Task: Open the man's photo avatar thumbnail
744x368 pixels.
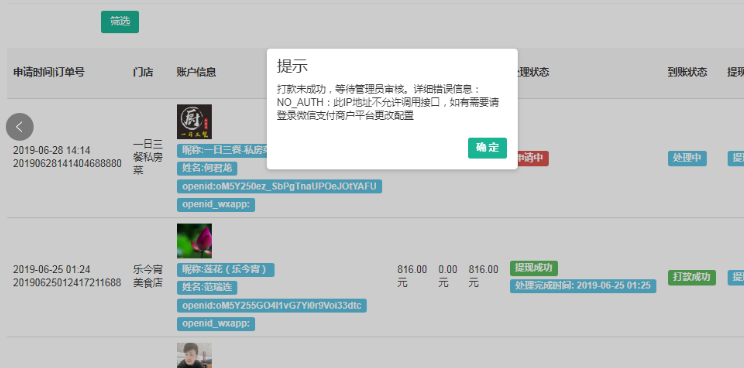Action: pyautogui.click(x=195, y=355)
